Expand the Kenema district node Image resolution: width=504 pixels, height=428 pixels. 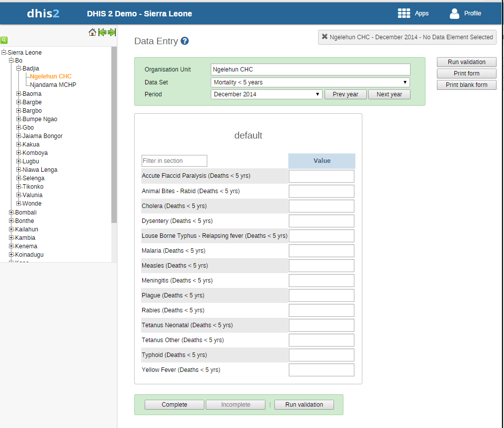point(11,246)
